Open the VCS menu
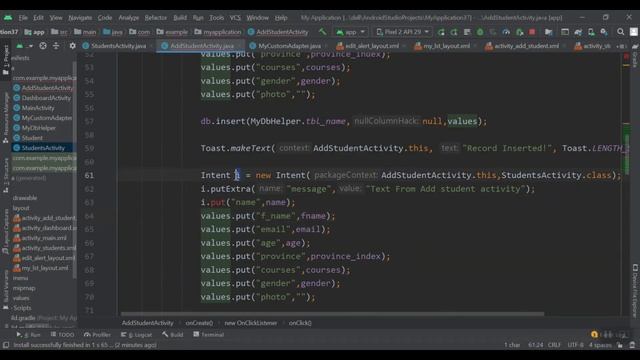 click(235, 18)
